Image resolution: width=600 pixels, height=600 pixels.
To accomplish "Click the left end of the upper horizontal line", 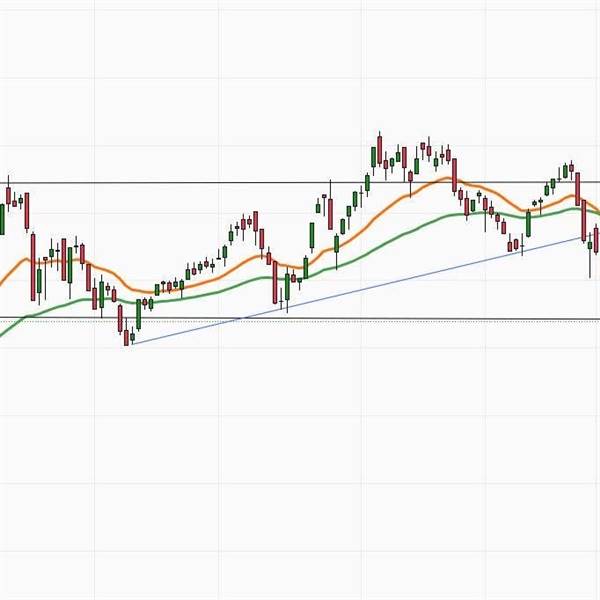I will (x=3, y=183).
